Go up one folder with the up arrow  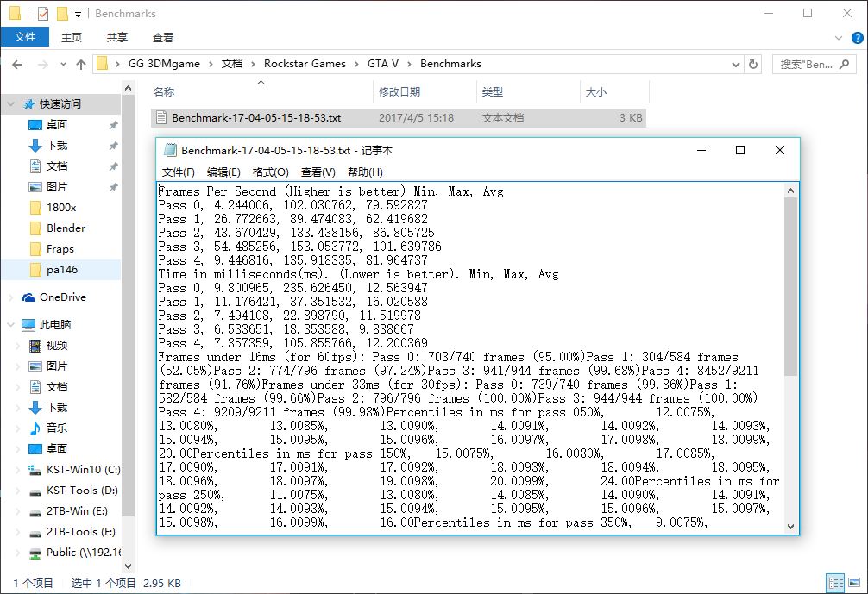point(81,64)
